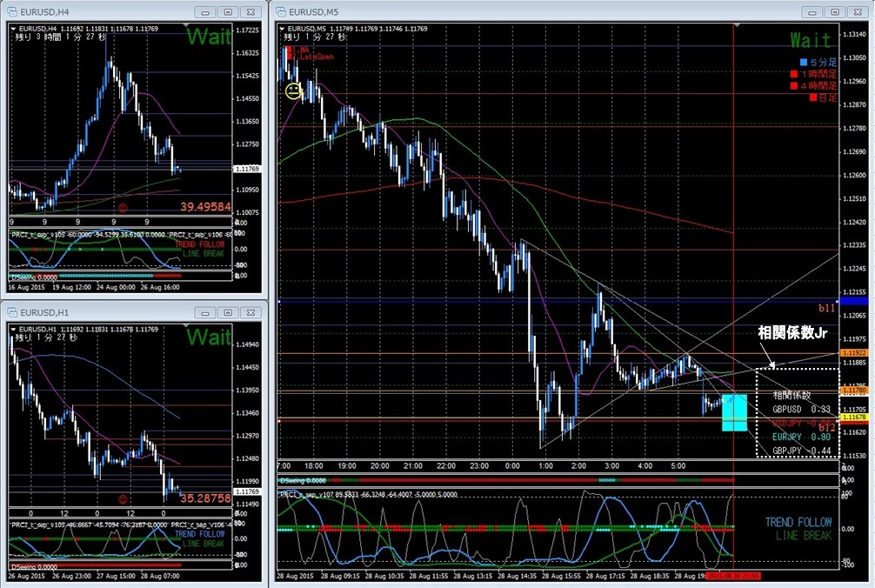Viewport: 875px width, 588px height.
Task: Select the yellow smiley face on M5 chart
Action: [x=293, y=91]
